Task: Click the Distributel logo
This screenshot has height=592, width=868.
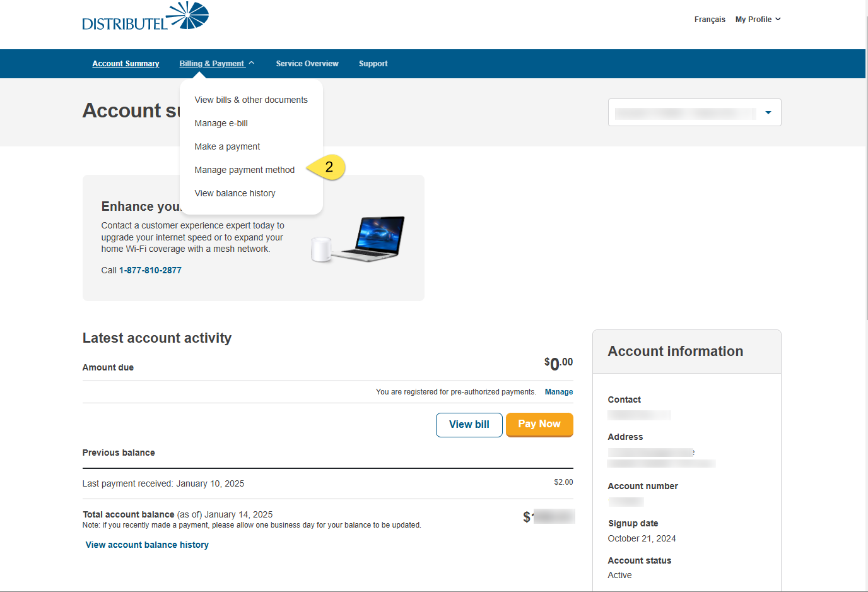Action: coord(145,17)
